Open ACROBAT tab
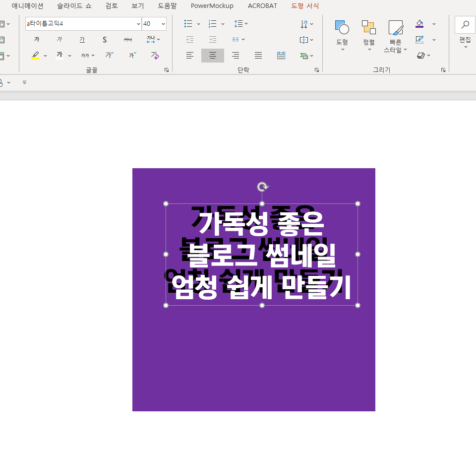Viewport: 476px width, 453px height. (x=262, y=6)
